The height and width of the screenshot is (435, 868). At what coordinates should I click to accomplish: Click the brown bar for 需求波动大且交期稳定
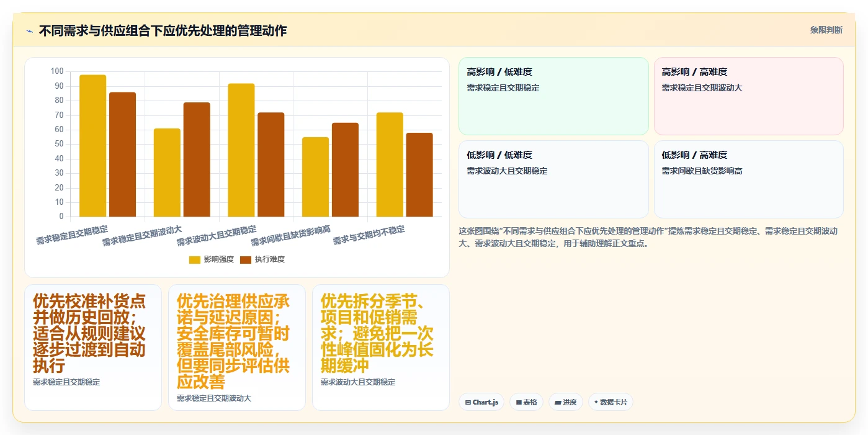[271, 164]
